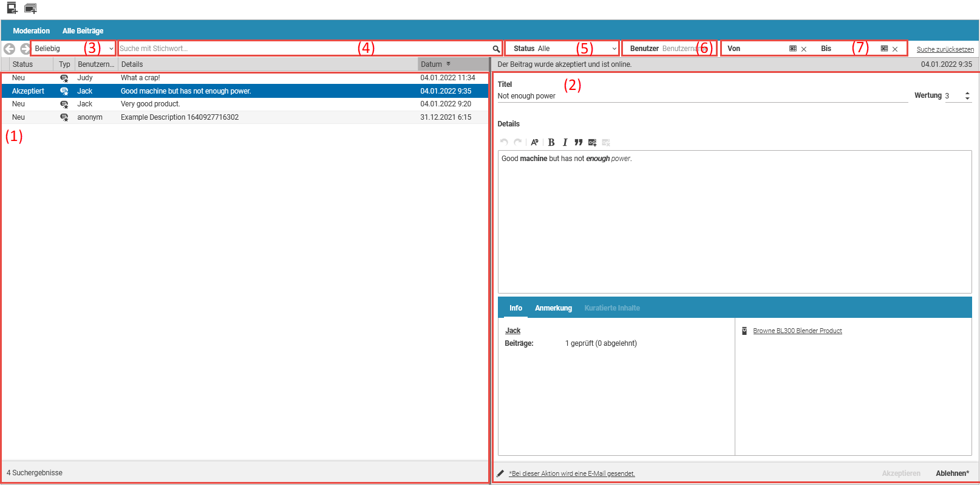Click the keyword search input field

[x=304, y=49]
